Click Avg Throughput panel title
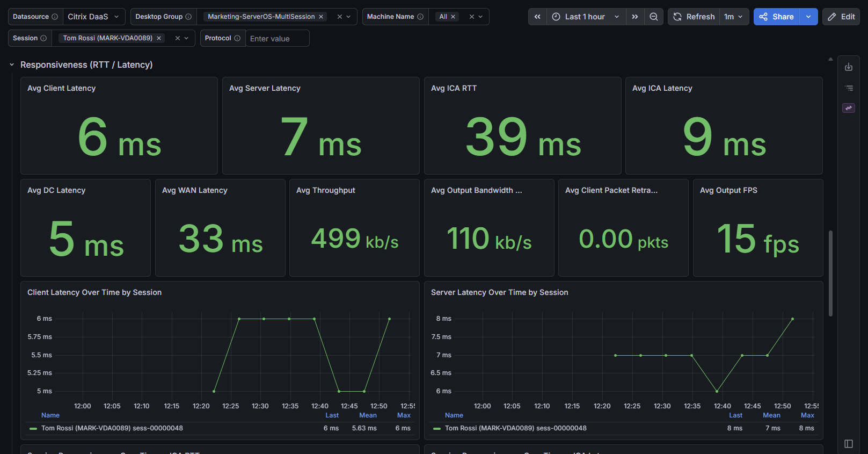The image size is (868, 454). pyautogui.click(x=326, y=190)
